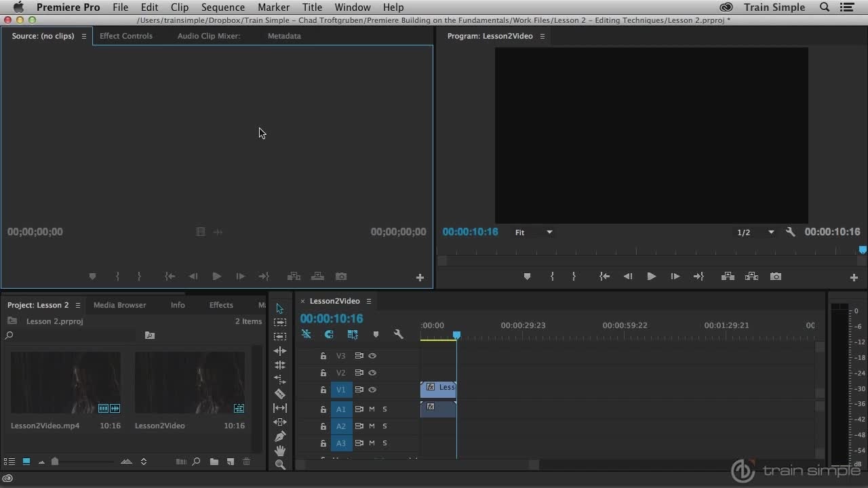The image size is (868, 488).
Task: Open the Sequence menu
Action: click(x=222, y=7)
